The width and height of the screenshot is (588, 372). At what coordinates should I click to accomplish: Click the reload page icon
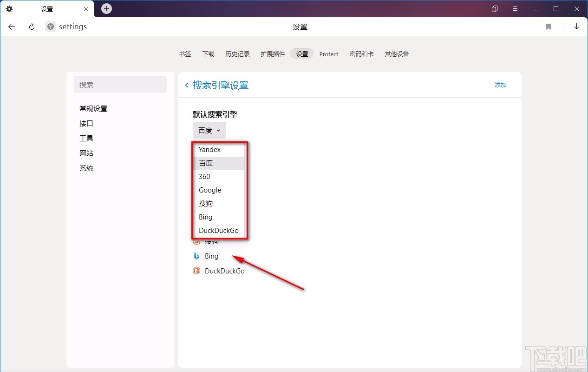[31, 27]
